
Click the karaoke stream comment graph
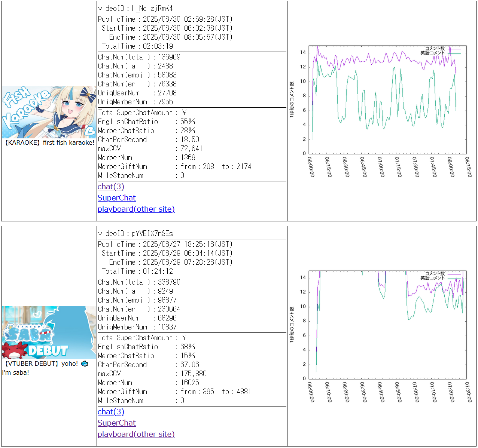pyautogui.click(x=381, y=111)
